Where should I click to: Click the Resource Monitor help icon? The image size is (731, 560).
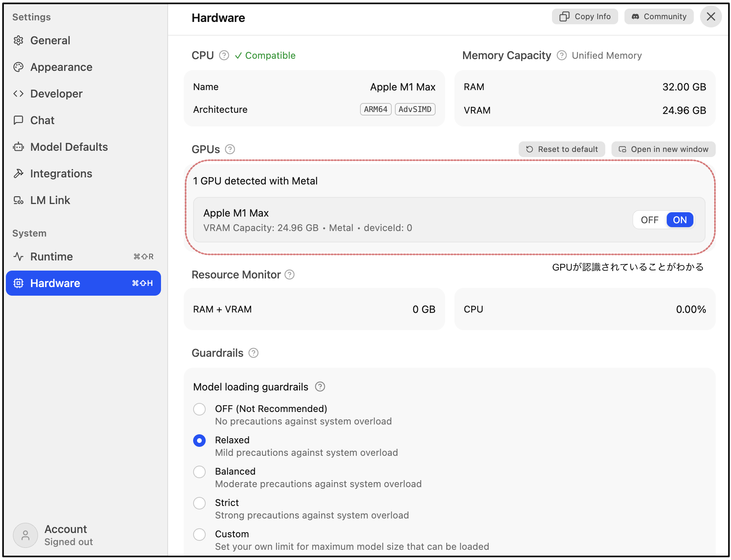click(x=290, y=275)
